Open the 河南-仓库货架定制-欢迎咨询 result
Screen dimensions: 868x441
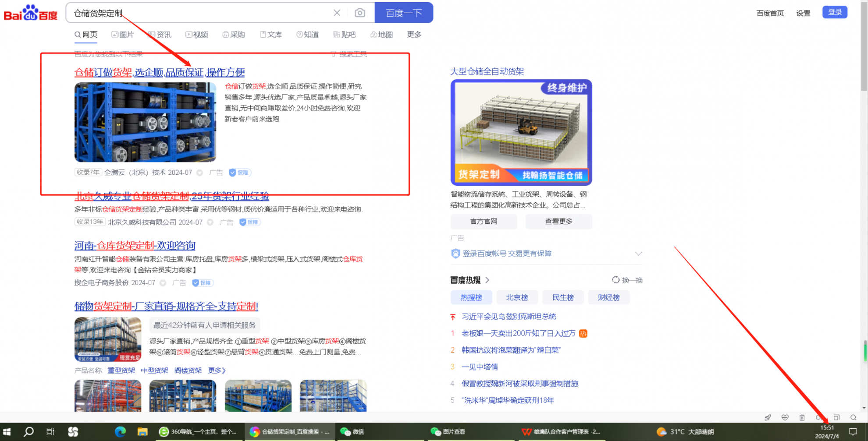point(135,245)
